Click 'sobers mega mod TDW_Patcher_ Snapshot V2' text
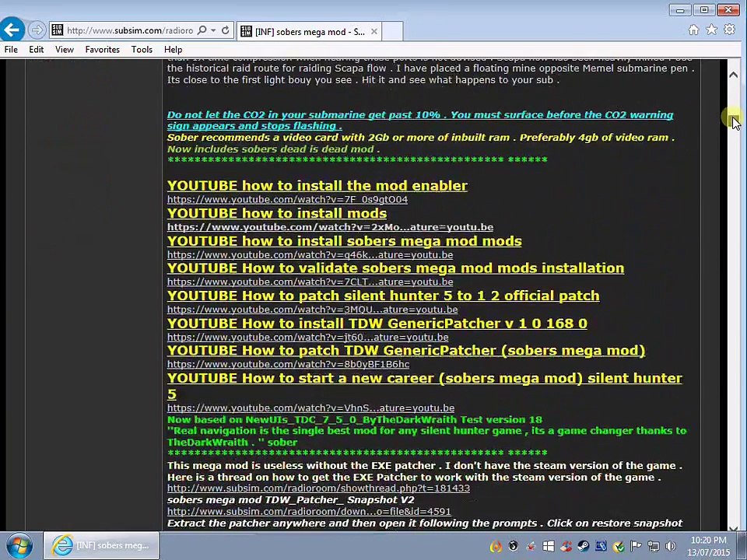 pyautogui.click(x=290, y=500)
